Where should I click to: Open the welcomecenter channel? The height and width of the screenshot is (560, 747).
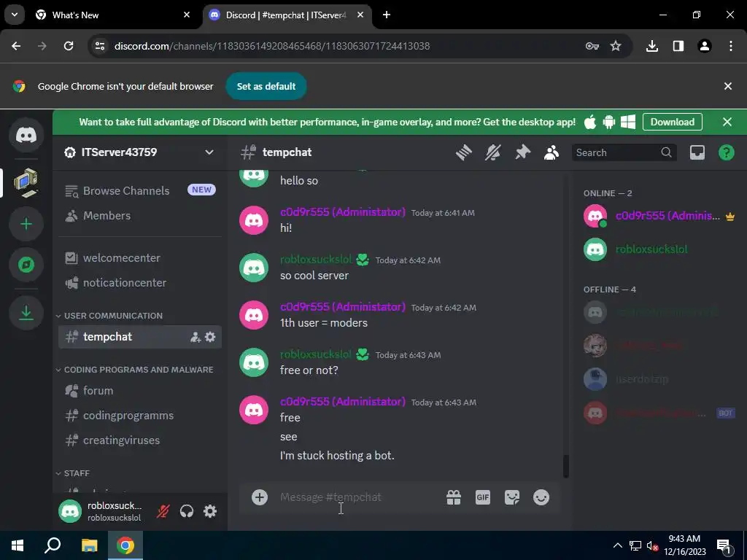tap(140, 258)
